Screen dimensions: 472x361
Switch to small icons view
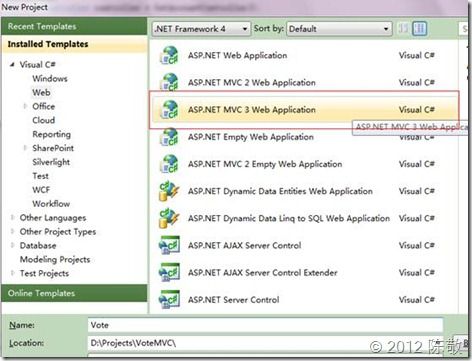pos(403,28)
